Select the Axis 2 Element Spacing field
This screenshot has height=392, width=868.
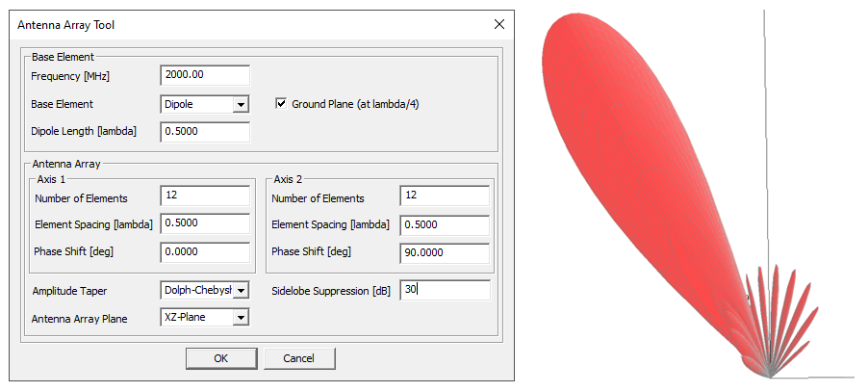(445, 224)
